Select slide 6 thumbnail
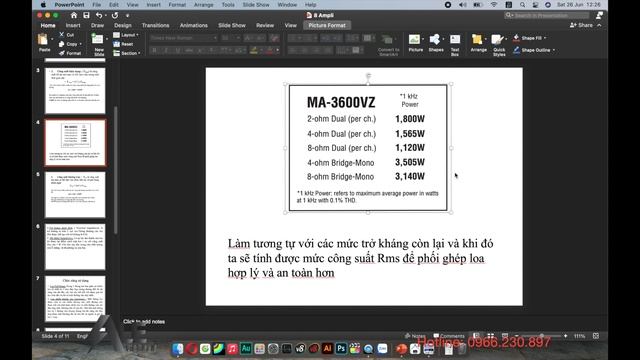This screenshot has height=360, width=640. click(x=75, y=247)
